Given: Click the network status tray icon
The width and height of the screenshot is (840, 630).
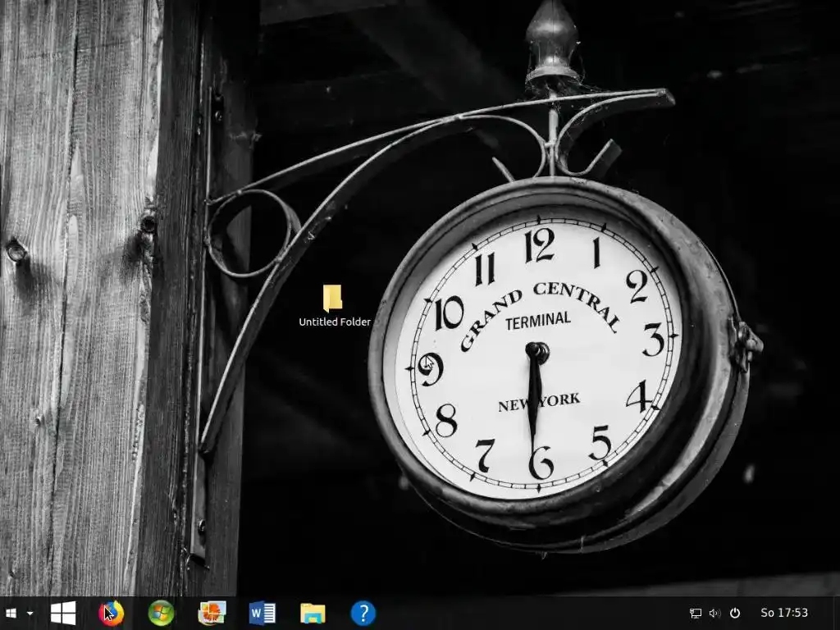Looking at the screenshot, I should [x=696, y=613].
